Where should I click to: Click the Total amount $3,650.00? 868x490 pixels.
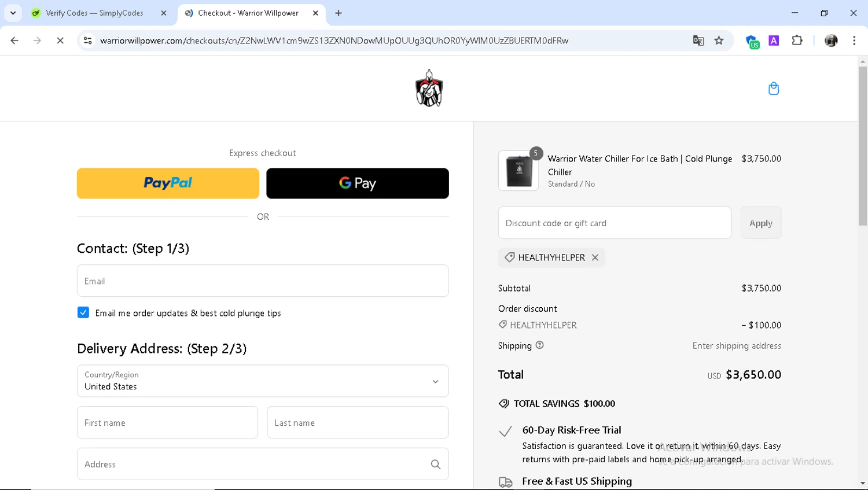[753, 374]
